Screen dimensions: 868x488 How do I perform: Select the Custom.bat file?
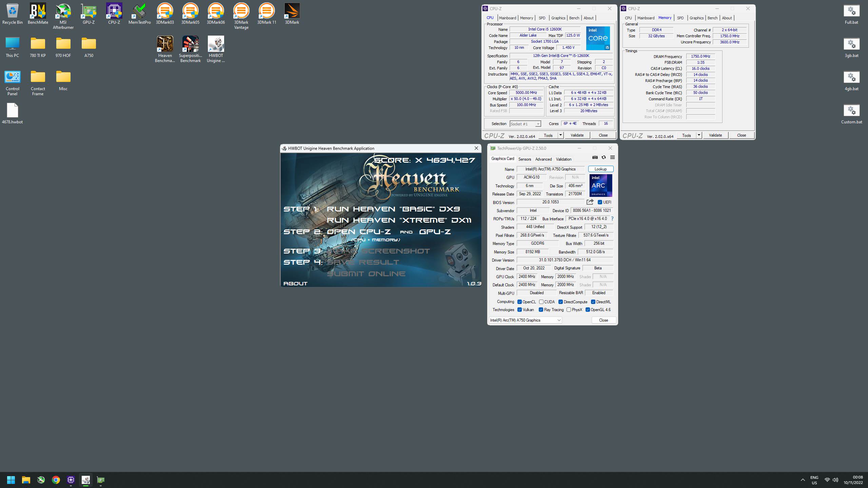point(851,114)
